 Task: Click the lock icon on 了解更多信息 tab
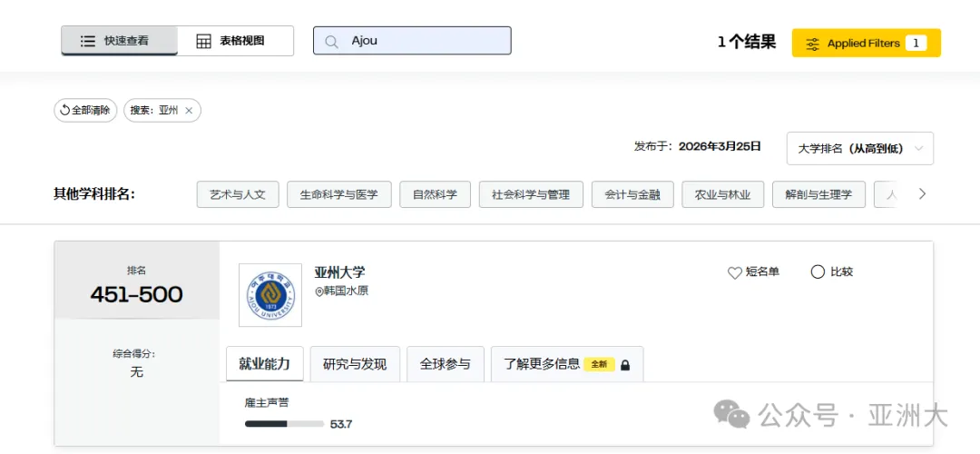(x=625, y=365)
